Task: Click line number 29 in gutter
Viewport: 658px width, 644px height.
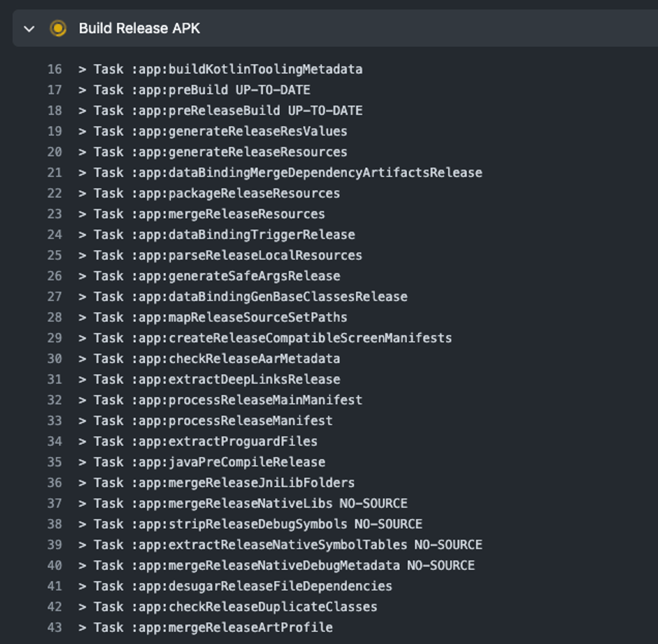Action: 55,338
